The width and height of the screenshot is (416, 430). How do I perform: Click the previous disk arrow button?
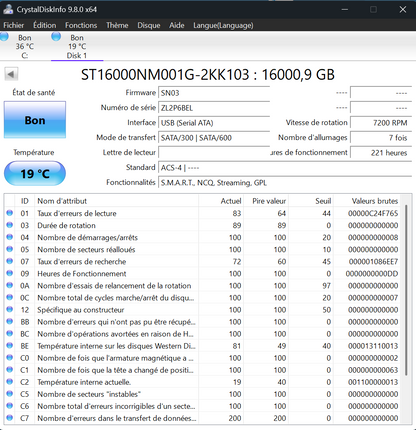[x=11, y=74]
